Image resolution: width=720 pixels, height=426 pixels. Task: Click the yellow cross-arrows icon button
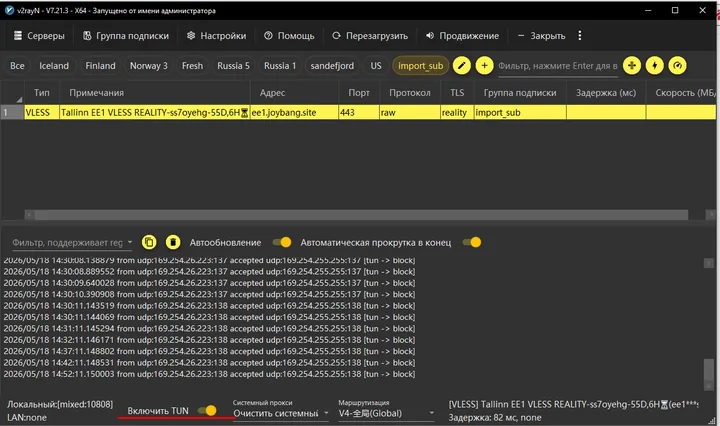click(x=632, y=66)
